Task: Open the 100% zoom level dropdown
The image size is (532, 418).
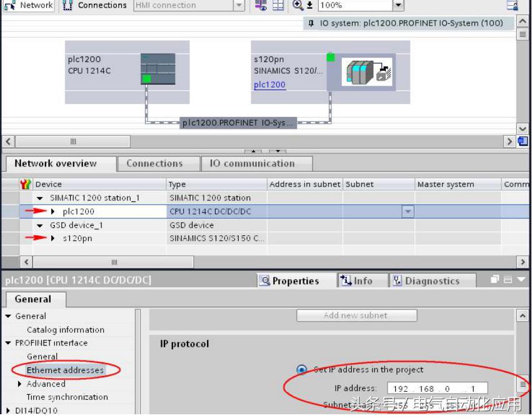Action: point(398,6)
